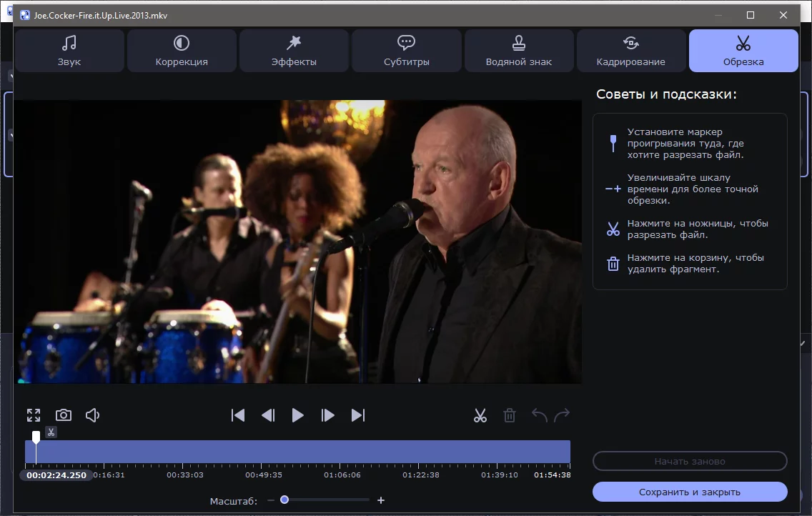Click the 01:39:10 timeline label
Screen dimensions: 812x516
click(x=500, y=475)
